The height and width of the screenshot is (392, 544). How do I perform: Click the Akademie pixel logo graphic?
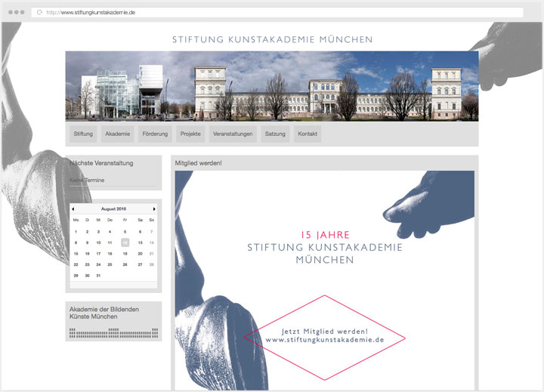pyautogui.click(x=113, y=333)
